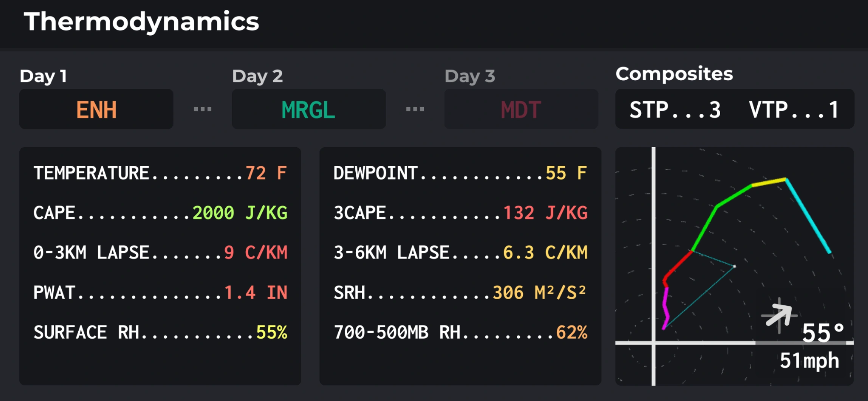
Task: Click the CAPE 2000 J/KG row
Action: 160,213
